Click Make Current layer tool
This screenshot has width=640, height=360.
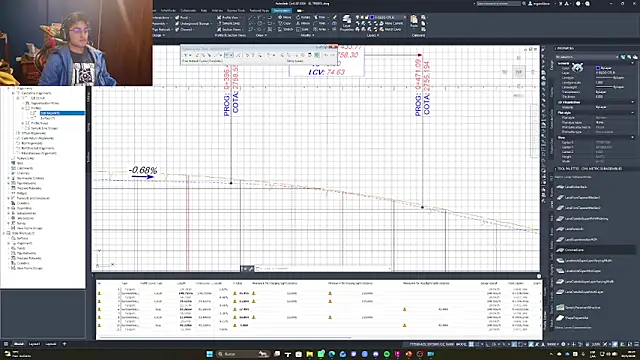[391, 24]
